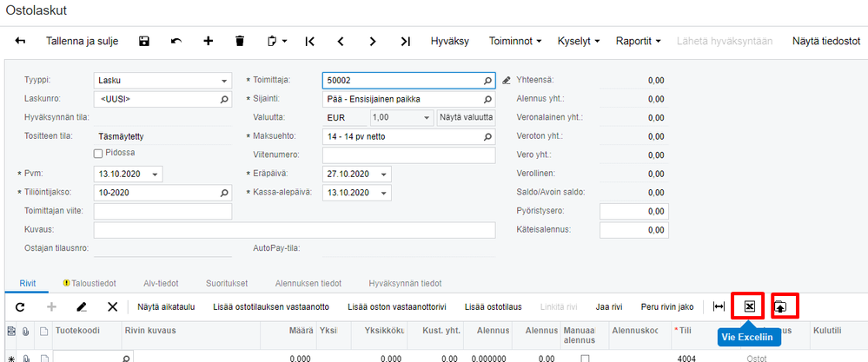Click into the Toimittajan viite field
Viewport: 868px width, 362px height.
(162, 212)
